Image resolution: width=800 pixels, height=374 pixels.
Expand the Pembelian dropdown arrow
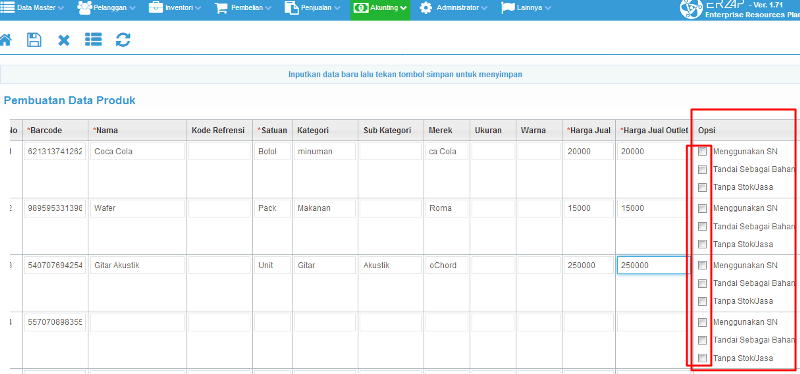click(x=269, y=8)
